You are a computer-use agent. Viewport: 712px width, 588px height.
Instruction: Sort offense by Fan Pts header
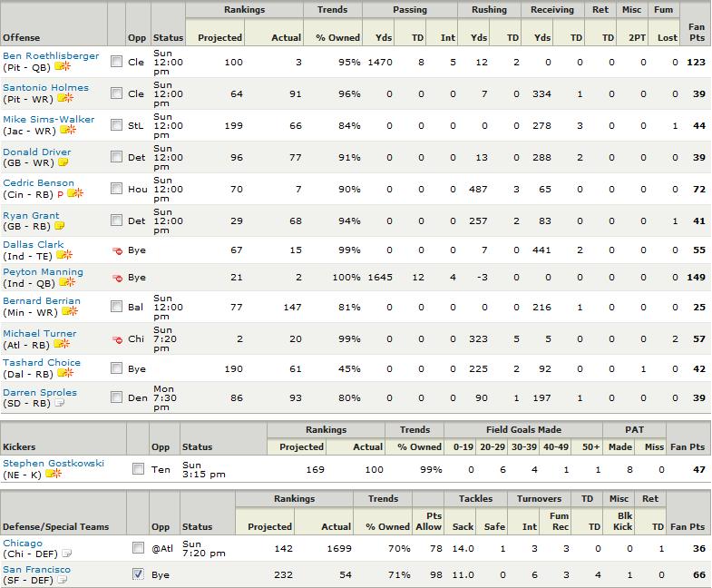(x=697, y=33)
